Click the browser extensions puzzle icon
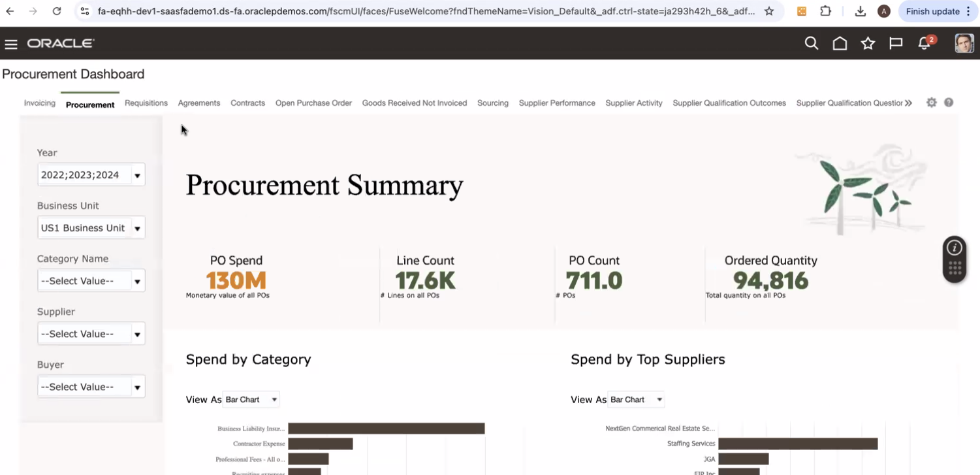 (825, 11)
